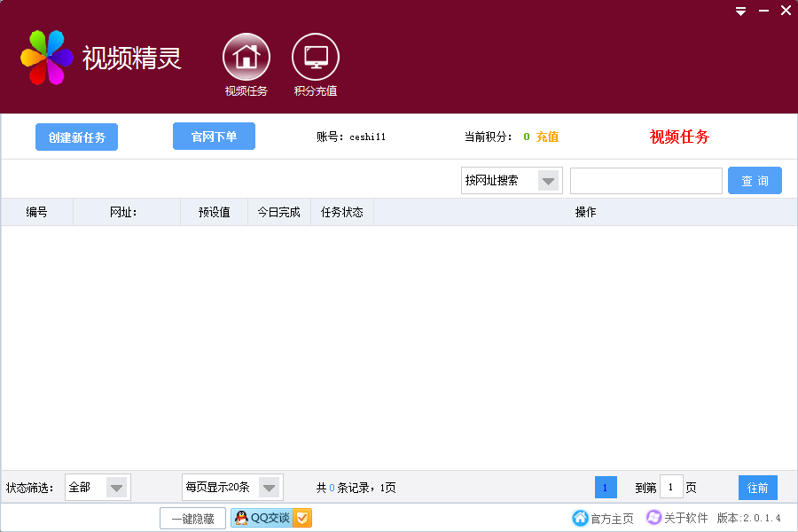The width and height of the screenshot is (798, 532).
Task: Open the 官方主页 link text
Action: click(612, 519)
